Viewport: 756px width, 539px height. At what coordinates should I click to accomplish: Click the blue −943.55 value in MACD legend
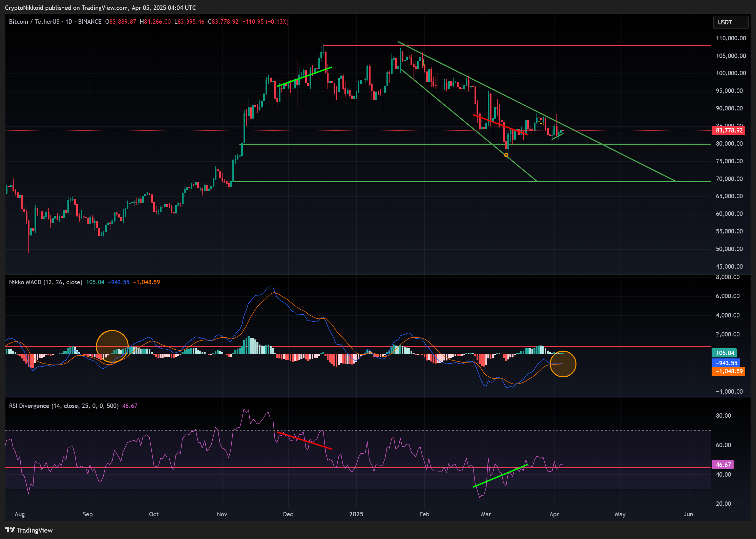119,282
